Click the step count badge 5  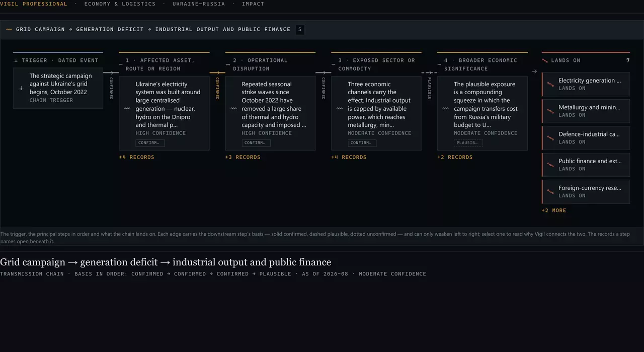click(x=300, y=30)
